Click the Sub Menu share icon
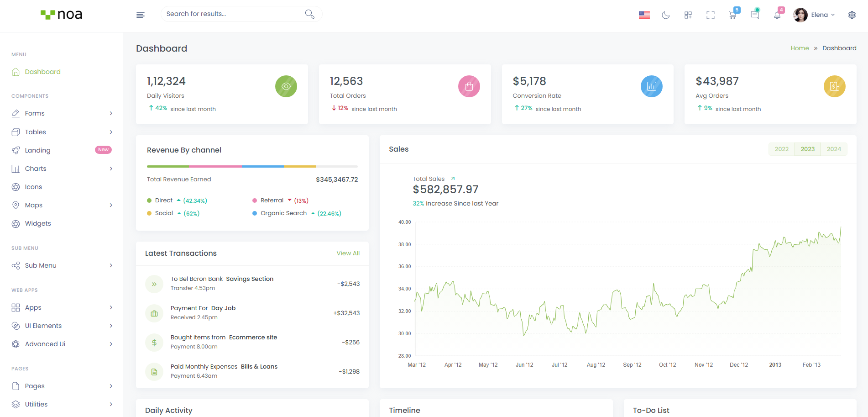This screenshot has width=868, height=417. (x=16, y=265)
